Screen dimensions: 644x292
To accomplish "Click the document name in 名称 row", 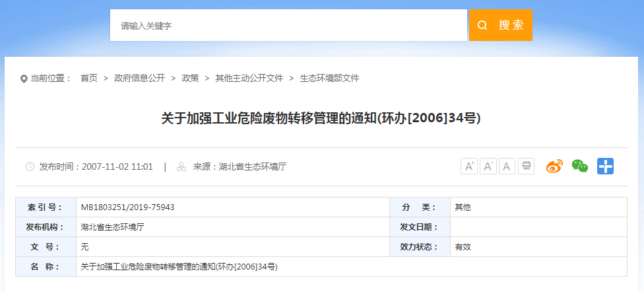I will point(179,267).
